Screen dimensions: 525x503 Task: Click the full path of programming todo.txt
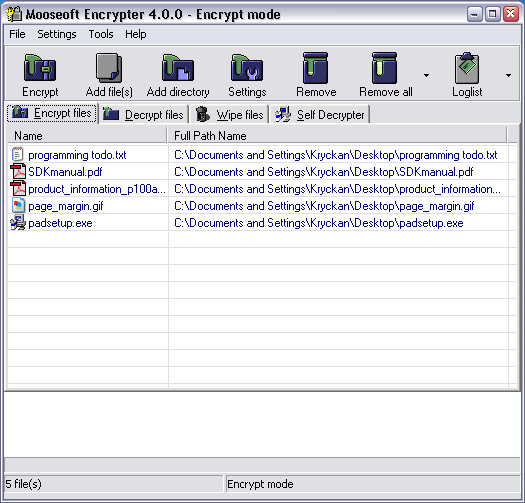[x=335, y=155]
